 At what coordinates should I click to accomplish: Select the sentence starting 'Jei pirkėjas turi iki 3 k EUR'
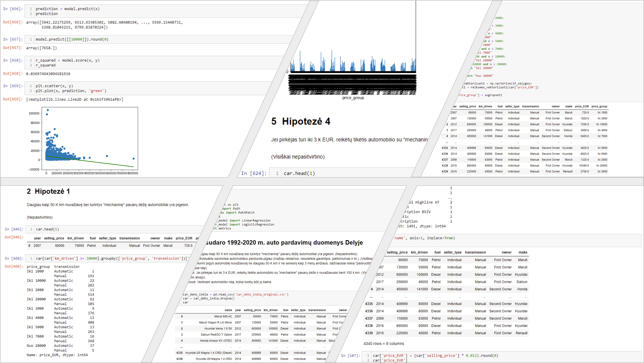point(349,140)
